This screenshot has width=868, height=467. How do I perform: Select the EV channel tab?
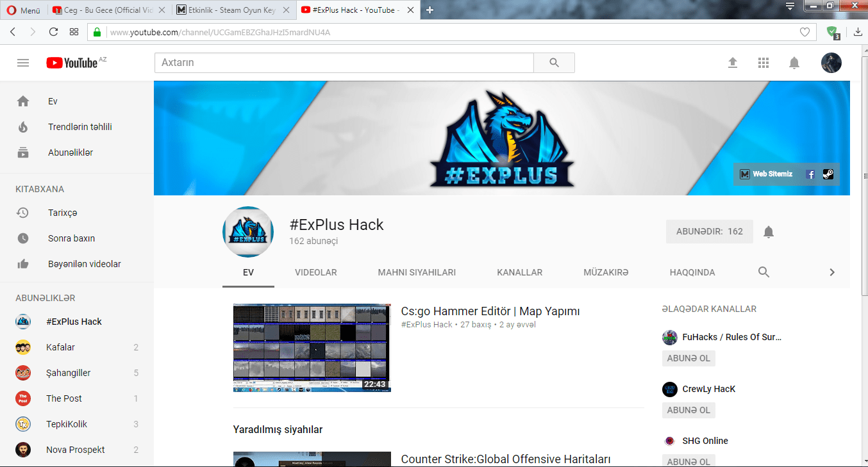(248, 272)
